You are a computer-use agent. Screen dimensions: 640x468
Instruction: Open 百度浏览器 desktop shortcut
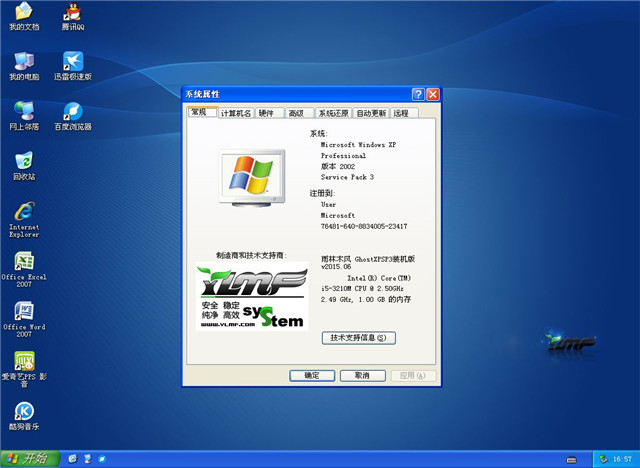point(72,112)
